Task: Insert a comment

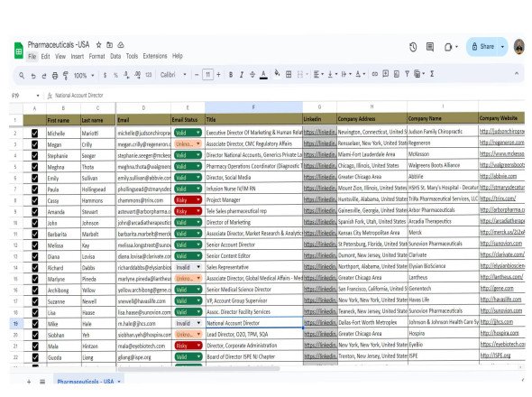Action: 385,74
